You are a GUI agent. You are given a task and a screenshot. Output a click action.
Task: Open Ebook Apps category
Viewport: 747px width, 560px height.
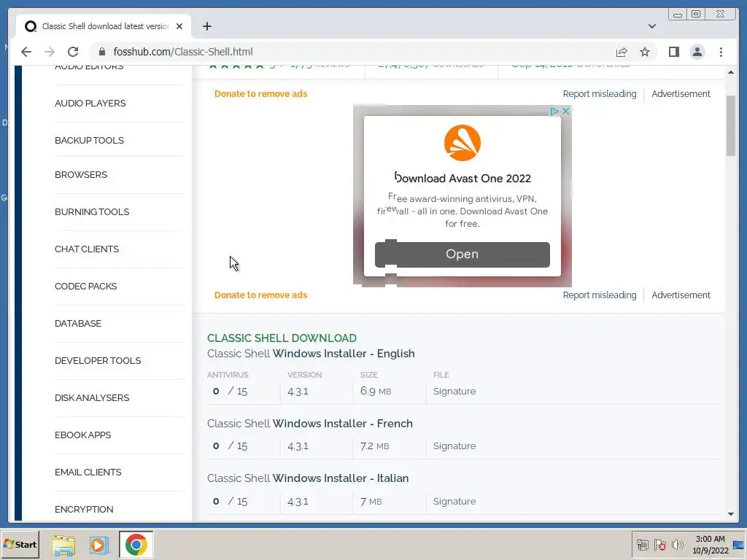coord(83,435)
